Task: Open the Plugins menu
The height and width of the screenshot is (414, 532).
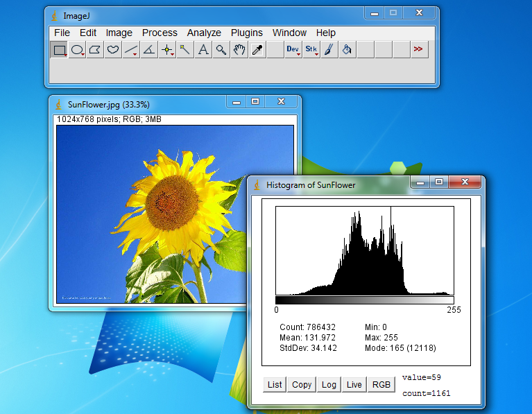Action: (247, 33)
